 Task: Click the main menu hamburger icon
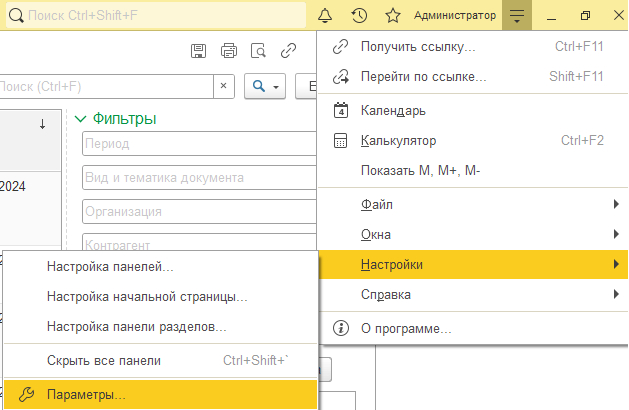(517, 16)
